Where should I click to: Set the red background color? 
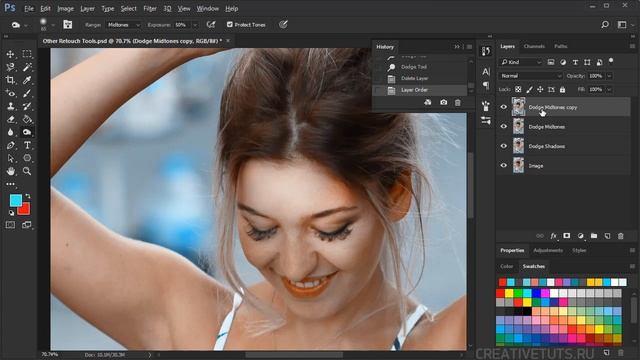click(25, 209)
